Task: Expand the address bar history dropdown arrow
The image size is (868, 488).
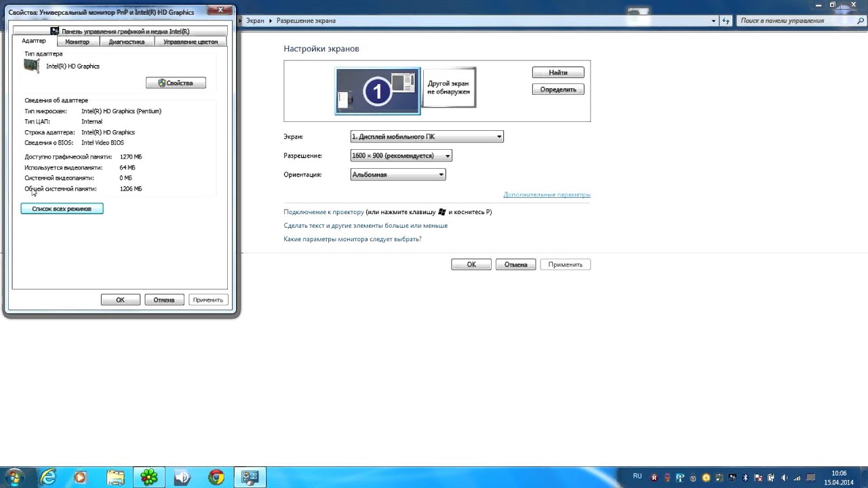Action: pyautogui.click(x=713, y=21)
